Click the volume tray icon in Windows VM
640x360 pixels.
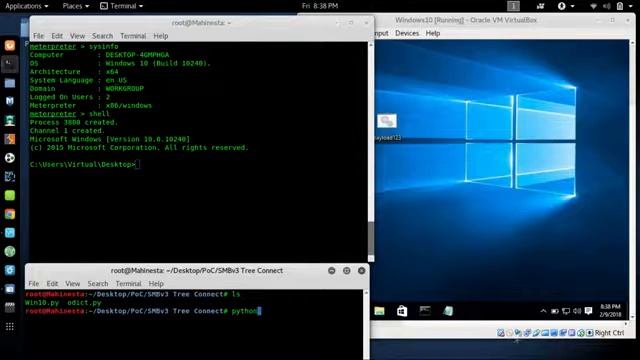(577, 311)
